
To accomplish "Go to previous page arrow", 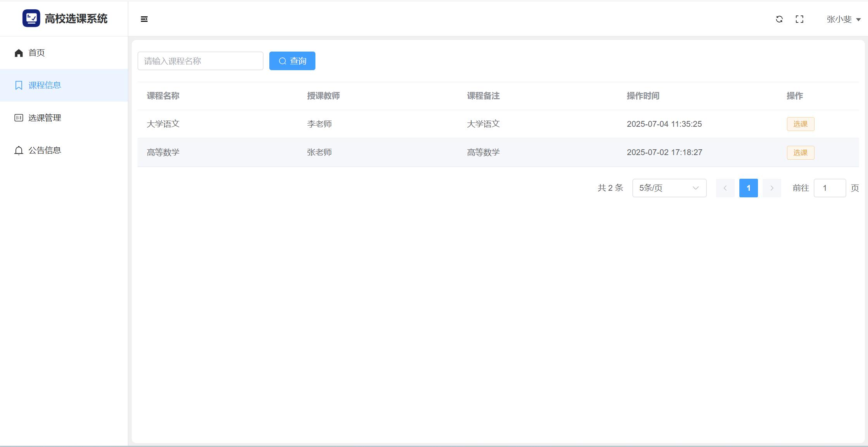I will (725, 188).
